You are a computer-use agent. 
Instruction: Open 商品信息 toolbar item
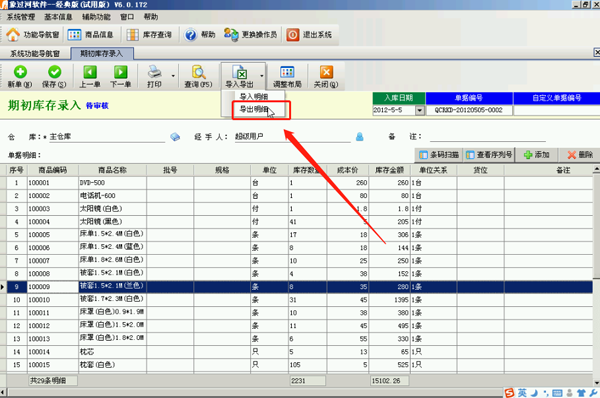pos(90,35)
